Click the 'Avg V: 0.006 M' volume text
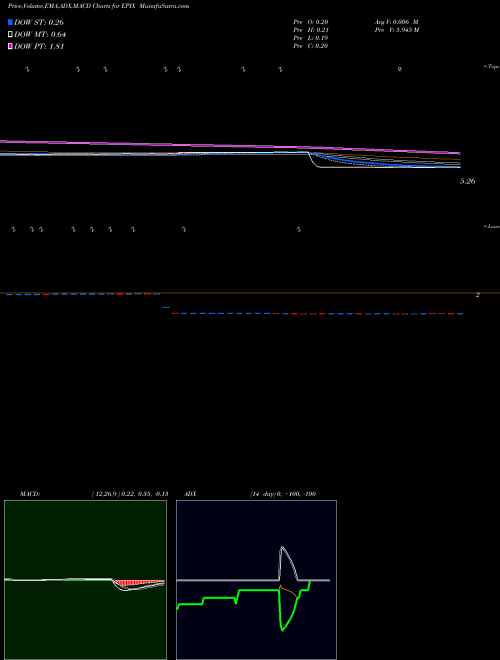The width and height of the screenshot is (500, 660). click(396, 21)
